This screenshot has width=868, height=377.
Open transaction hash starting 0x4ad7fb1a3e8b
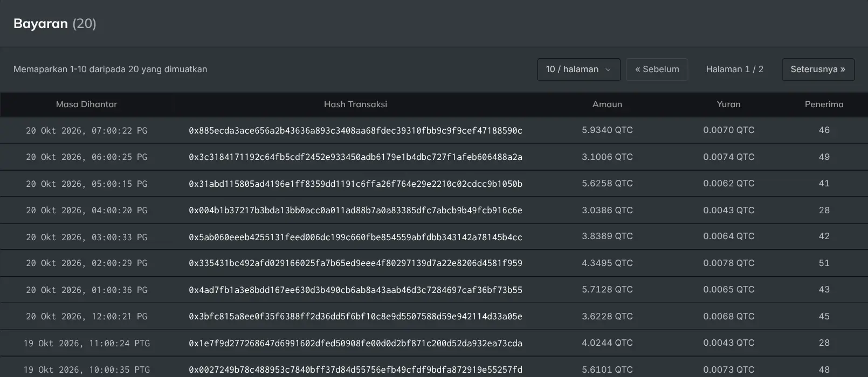click(x=355, y=290)
